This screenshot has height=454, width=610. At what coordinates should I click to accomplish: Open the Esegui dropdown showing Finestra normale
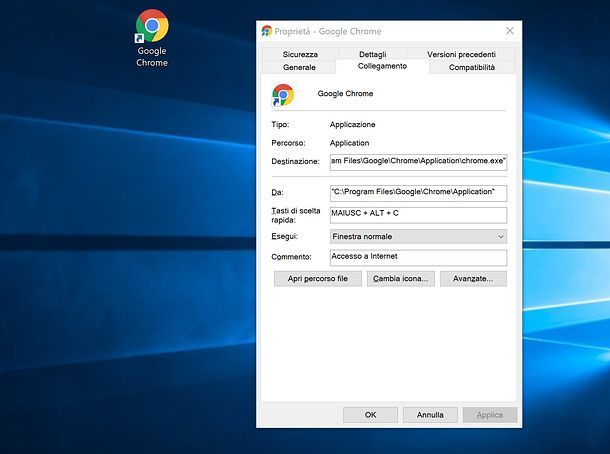(418, 237)
